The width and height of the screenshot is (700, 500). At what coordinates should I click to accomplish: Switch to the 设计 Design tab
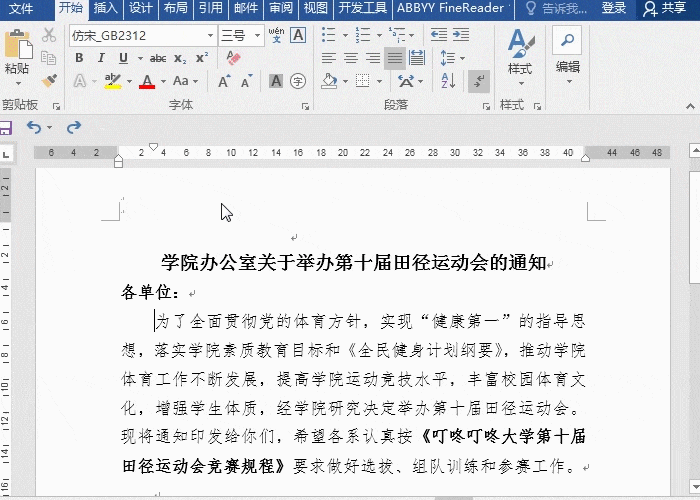[141, 8]
